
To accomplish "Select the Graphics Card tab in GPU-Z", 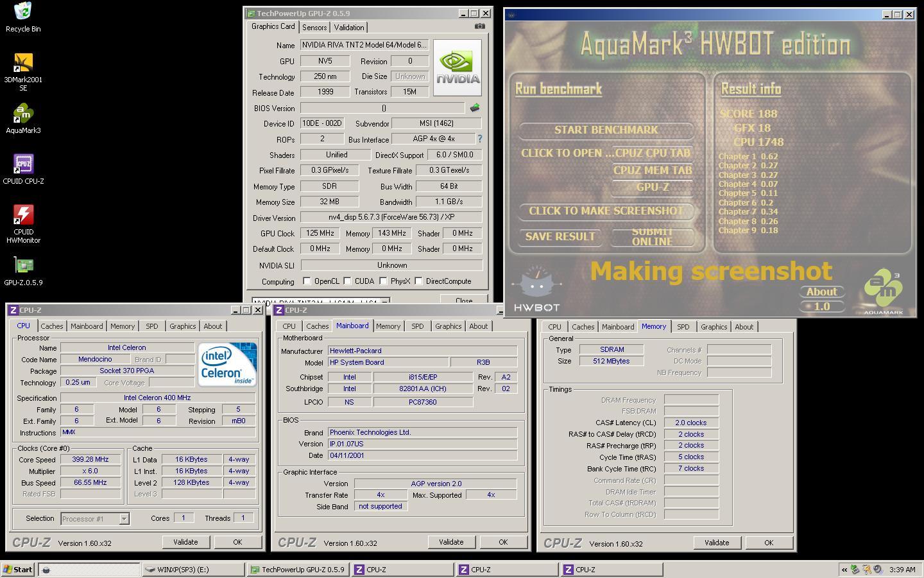I will [x=273, y=26].
